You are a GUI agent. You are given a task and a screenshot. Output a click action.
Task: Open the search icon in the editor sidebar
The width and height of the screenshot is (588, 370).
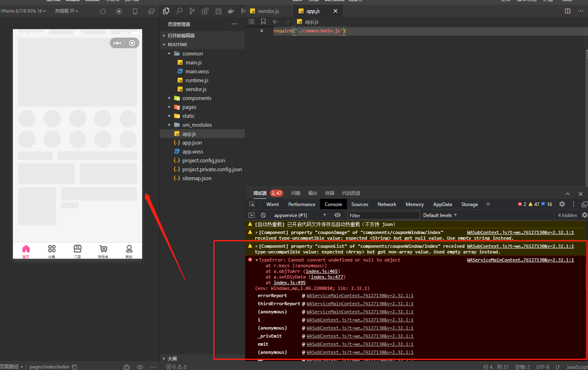point(179,11)
